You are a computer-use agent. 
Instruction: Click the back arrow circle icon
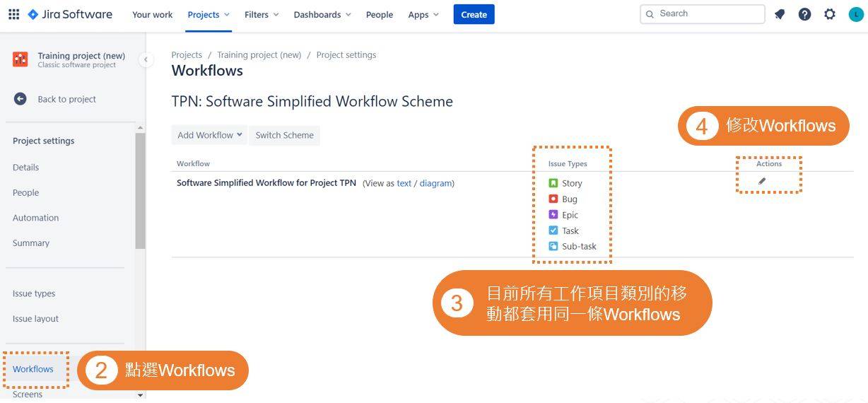click(20, 99)
